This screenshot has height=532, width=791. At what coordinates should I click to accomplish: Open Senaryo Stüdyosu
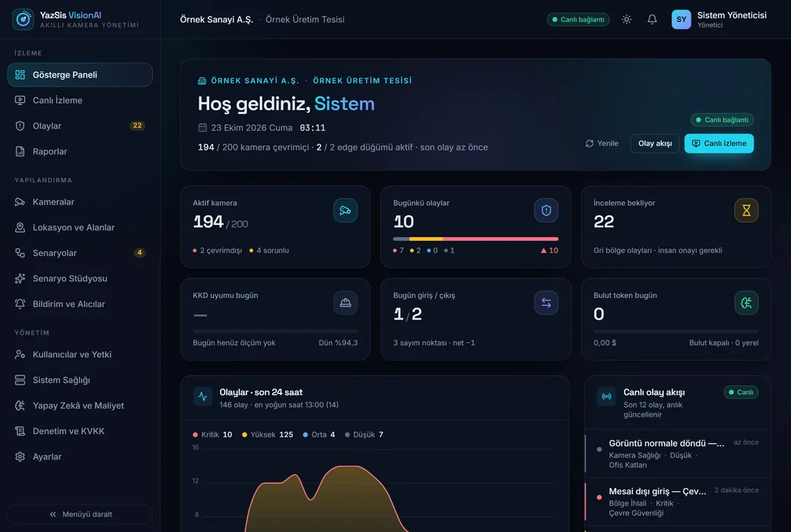coord(80,278)
